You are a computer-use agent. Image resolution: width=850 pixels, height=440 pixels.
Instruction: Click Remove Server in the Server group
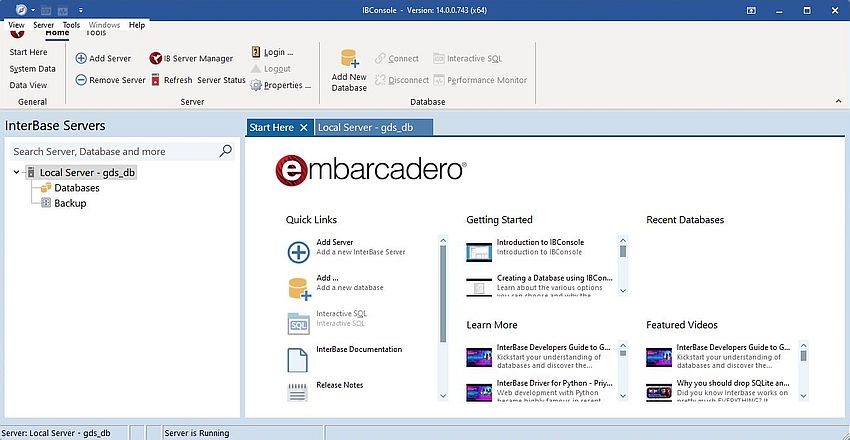[110, 81]
